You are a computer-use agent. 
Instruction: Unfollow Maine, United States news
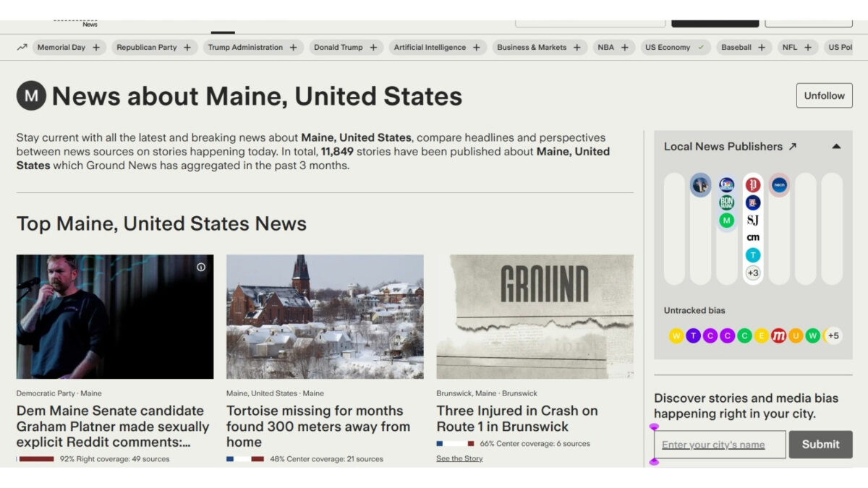click(824, 95)
